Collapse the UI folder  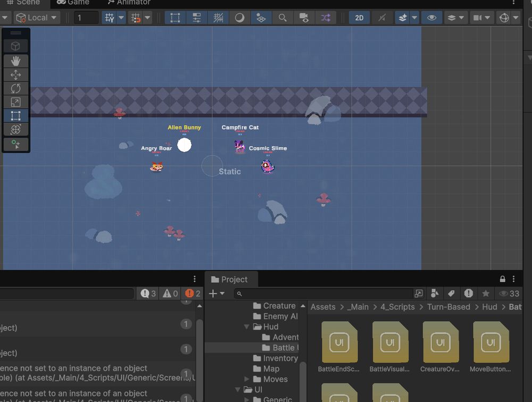pyautogui.click(x=237, y=389)
